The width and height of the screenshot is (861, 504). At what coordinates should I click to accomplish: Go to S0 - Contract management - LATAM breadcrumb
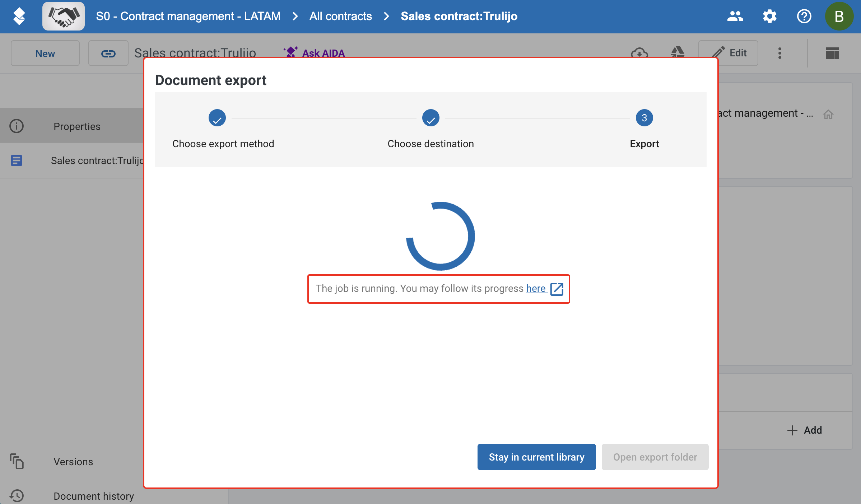188,16
